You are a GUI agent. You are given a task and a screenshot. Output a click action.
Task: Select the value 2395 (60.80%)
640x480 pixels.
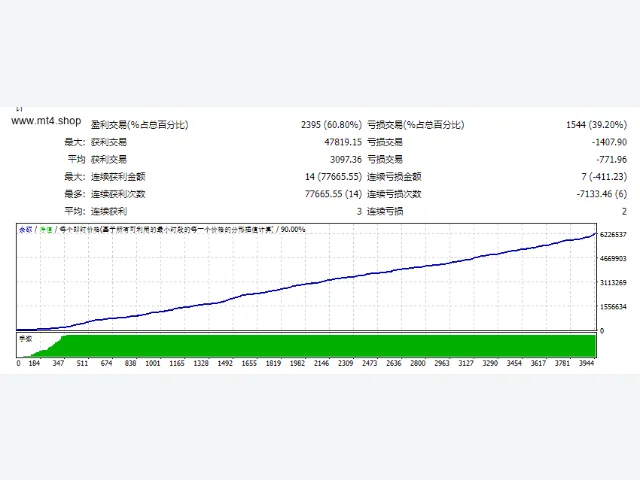click(331, 125)
